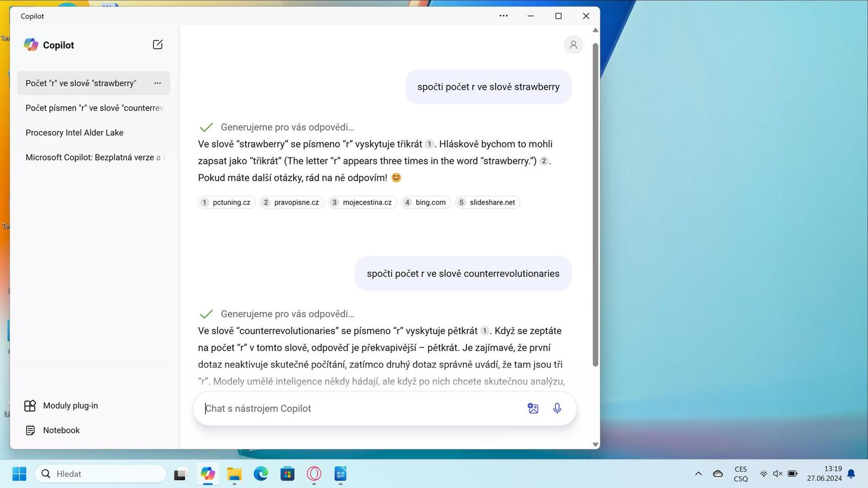Open the Copilot window more options menu
This screenshot has width=868, height=488.
point(503,16)
